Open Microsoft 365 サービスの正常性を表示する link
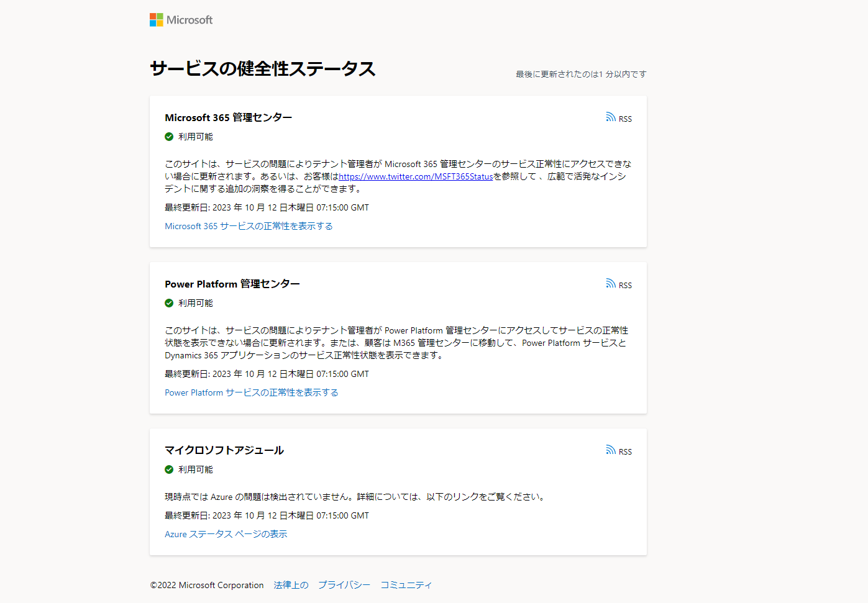The image size is (868, 603). click(x=249, y=226)
